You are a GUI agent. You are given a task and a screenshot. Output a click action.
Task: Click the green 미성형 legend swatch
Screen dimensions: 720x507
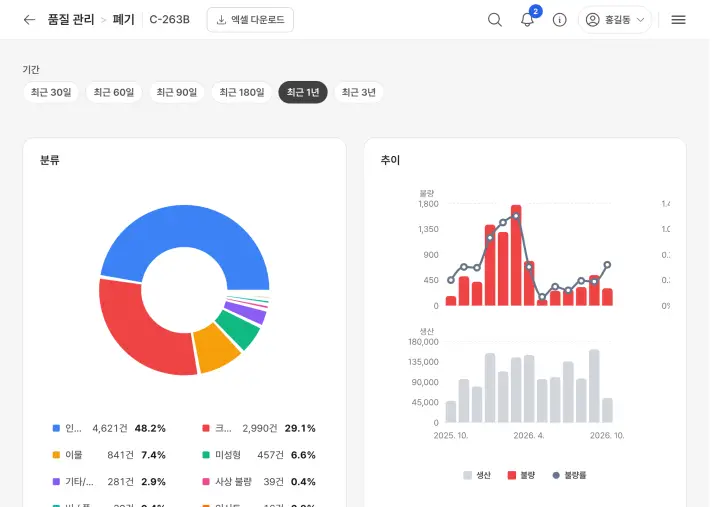(x=206, y=455)
